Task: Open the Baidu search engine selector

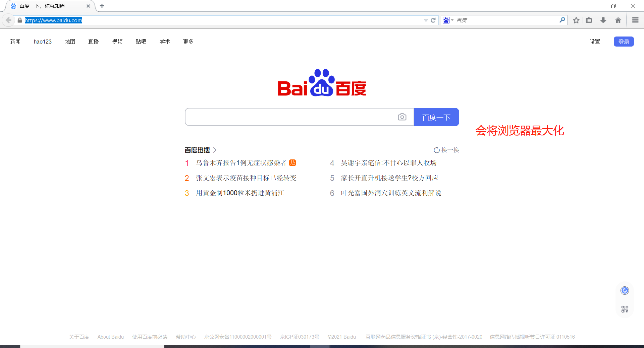Action: (448, 20)
